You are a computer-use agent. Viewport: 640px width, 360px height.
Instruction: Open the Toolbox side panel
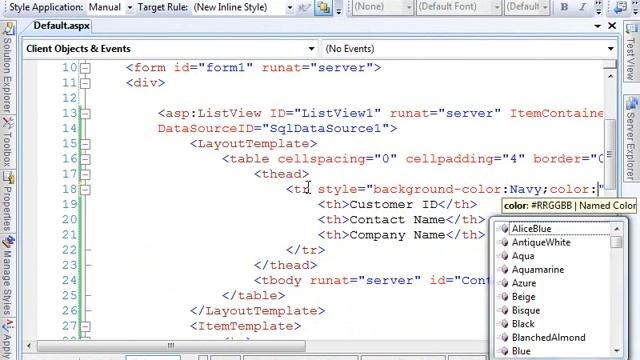7,142
